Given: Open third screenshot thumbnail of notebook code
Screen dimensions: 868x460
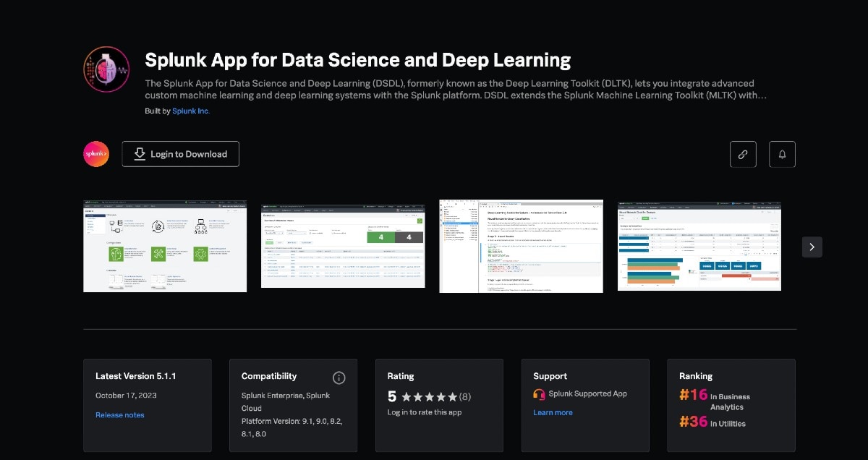Looking at the screenshot, I should (x=522, y=247).
